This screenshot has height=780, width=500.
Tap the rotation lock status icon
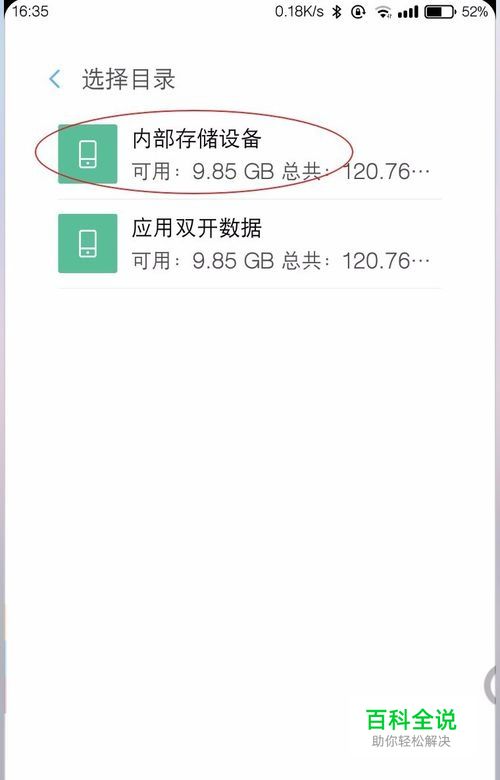pyautogui.click(x=358, y=11)
